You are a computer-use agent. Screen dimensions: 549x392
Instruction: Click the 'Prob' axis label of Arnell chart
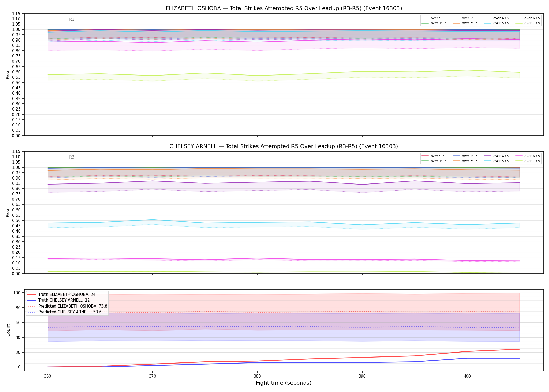coord(8,213)
